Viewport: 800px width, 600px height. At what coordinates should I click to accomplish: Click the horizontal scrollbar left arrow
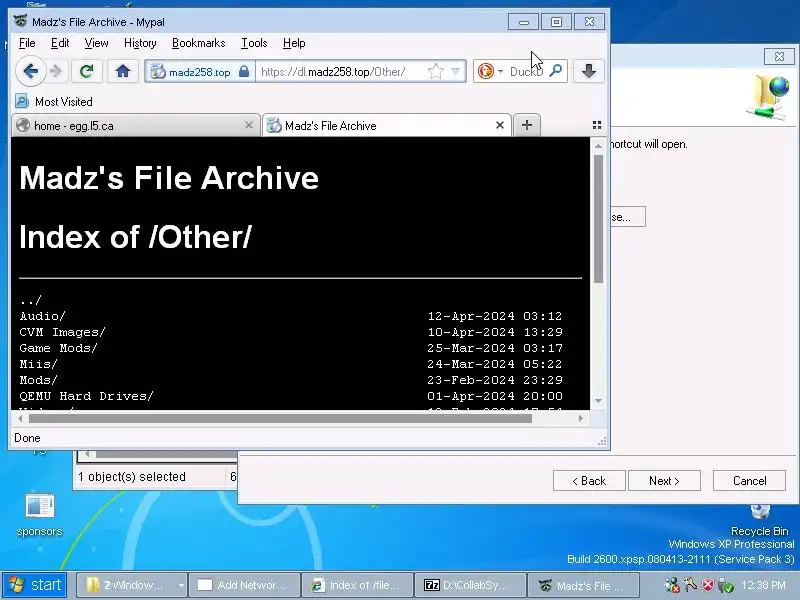[x=20, y=418]
